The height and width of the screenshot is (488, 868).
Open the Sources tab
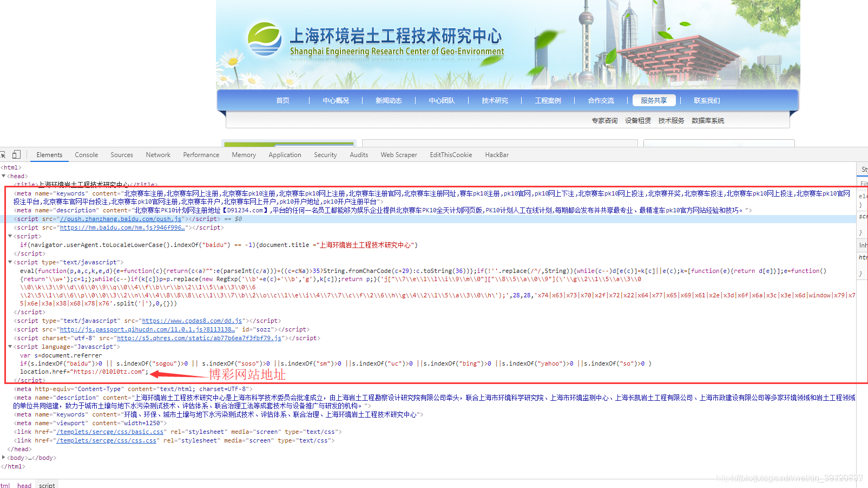click(x=122, y=155)
